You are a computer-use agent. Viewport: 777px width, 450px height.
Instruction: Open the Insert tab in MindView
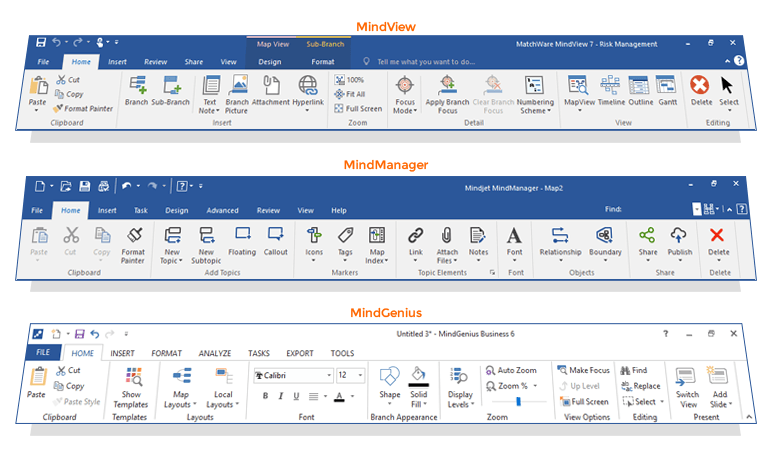[117, 62]
